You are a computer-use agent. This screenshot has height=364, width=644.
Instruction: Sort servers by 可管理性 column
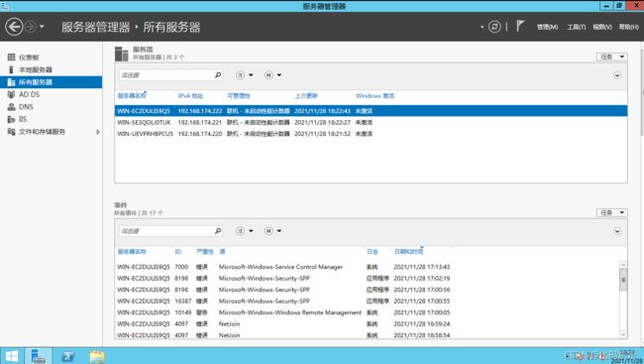coord(239,95)
